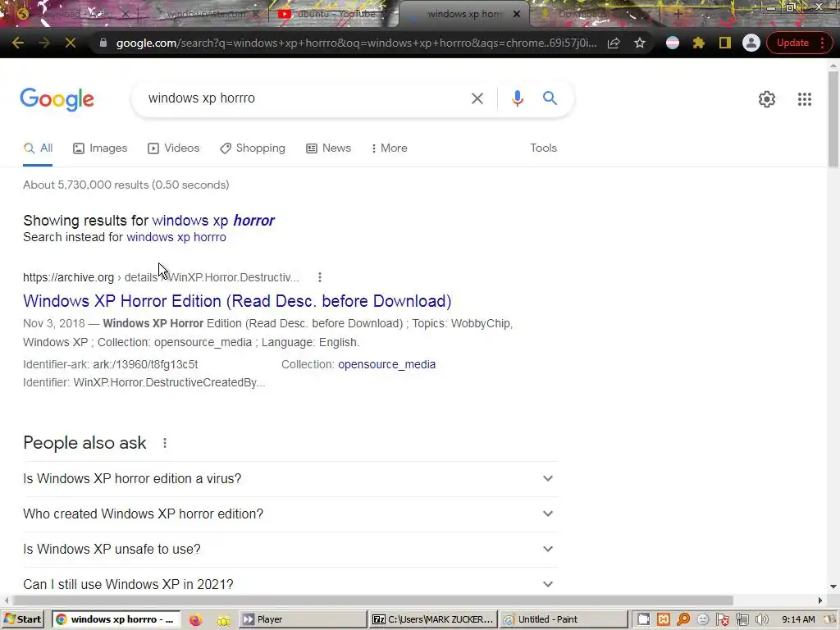Expand 'Is Windows XP horror edition a virus?'
The width and height of the screenshot is (840, 630).
(290, 478)
